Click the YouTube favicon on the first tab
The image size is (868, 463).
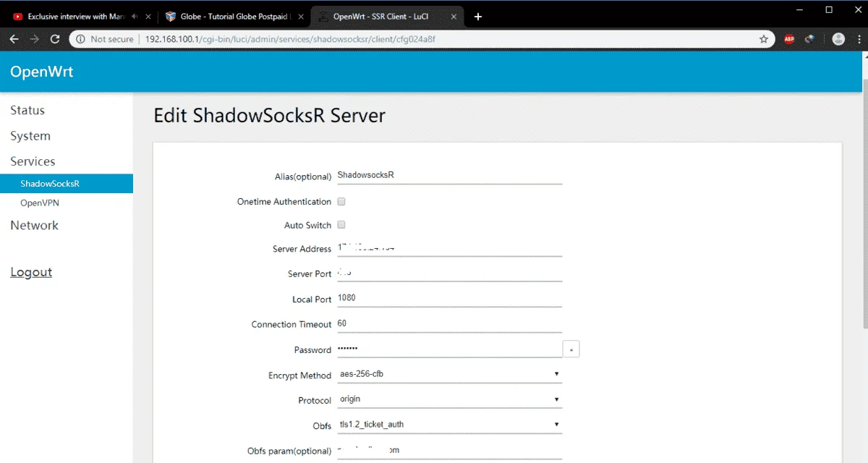click(x=18, y=17)
